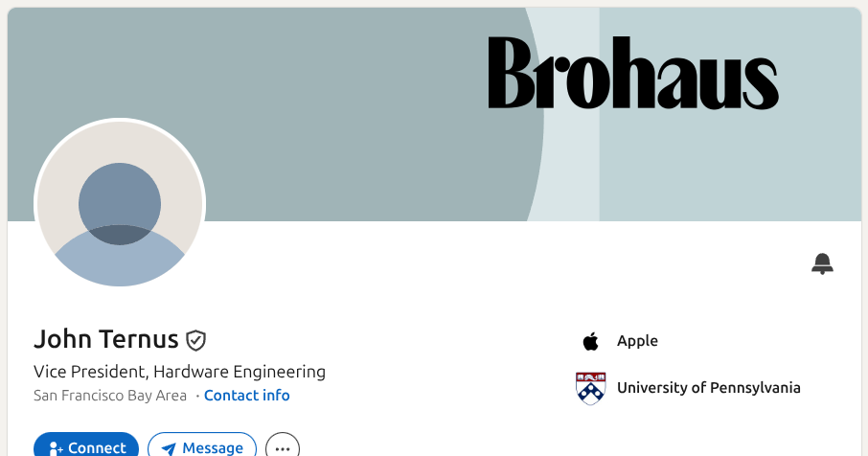Click the notification bell icon

click(x=822, y=263)
